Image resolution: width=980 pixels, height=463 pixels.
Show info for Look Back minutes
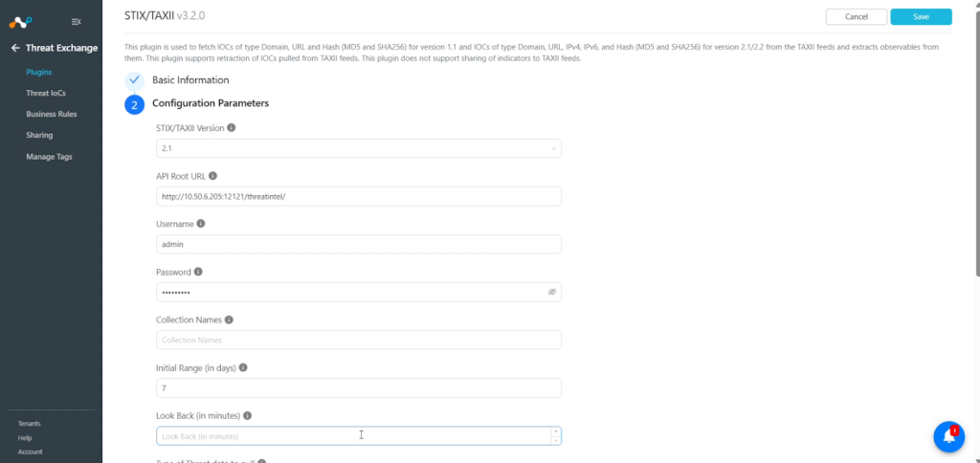[x=248, y=415]
